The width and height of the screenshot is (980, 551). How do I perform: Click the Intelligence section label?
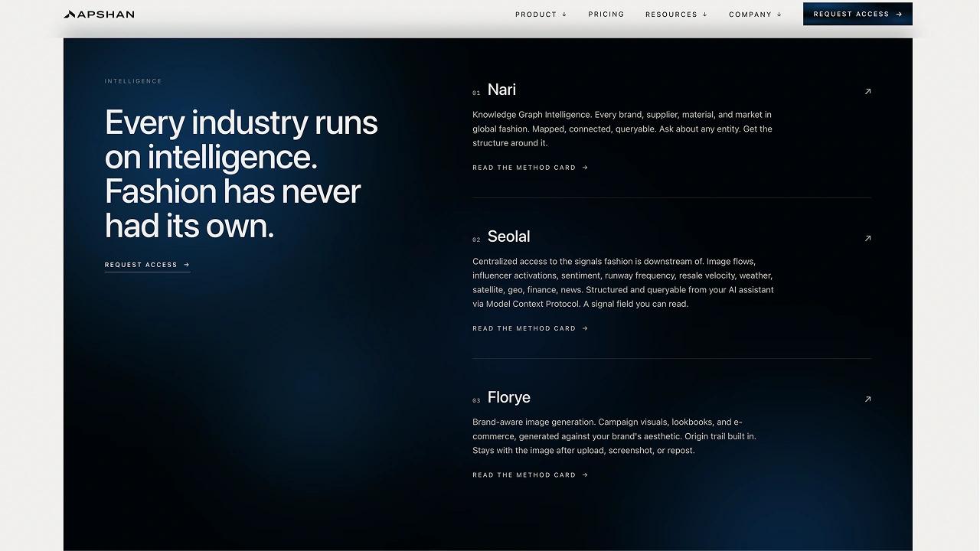click(133, 81)
